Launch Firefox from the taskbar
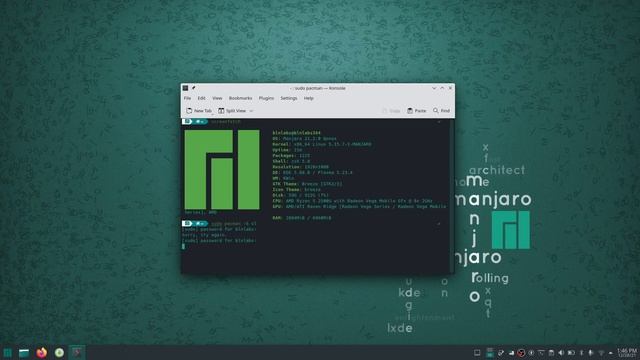This screenshot has width=640, height=360. coord(42,353)
